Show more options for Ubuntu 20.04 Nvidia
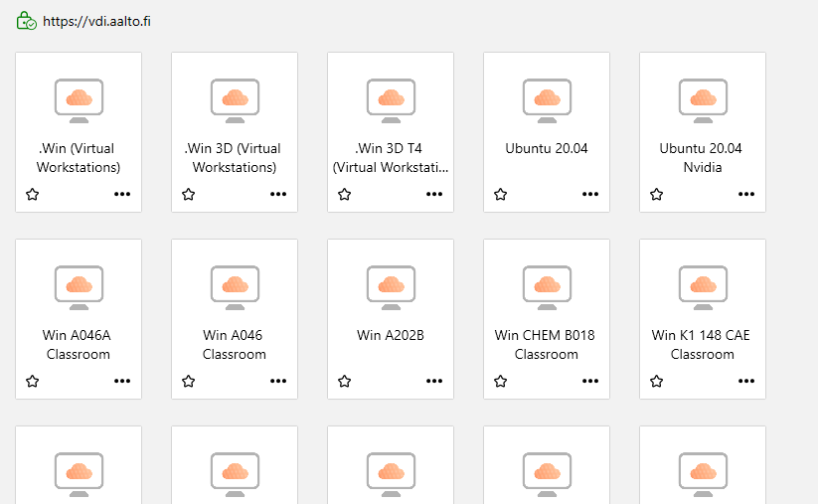The image size is (818, 504). pyautogui.click(x=746, y=195)
